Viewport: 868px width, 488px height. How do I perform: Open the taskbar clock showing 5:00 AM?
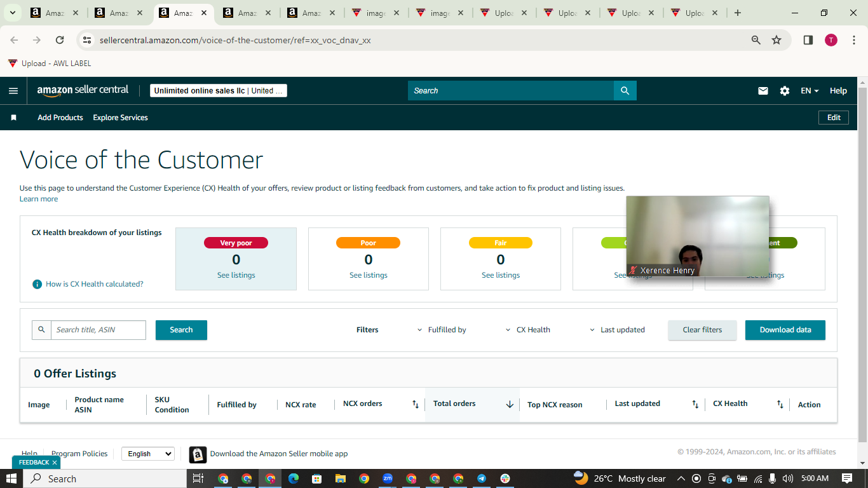pos(815,478)
